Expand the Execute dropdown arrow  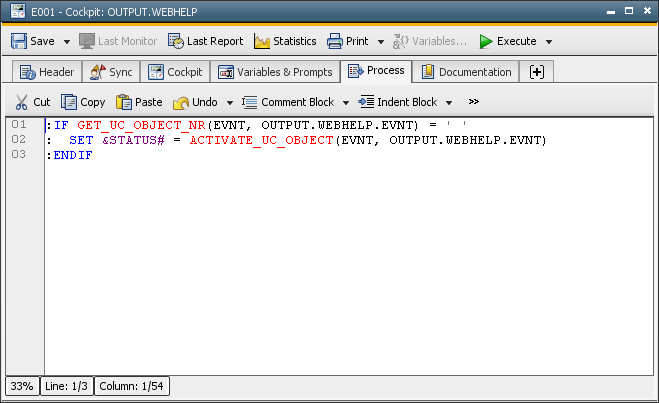tap(549, 42)
